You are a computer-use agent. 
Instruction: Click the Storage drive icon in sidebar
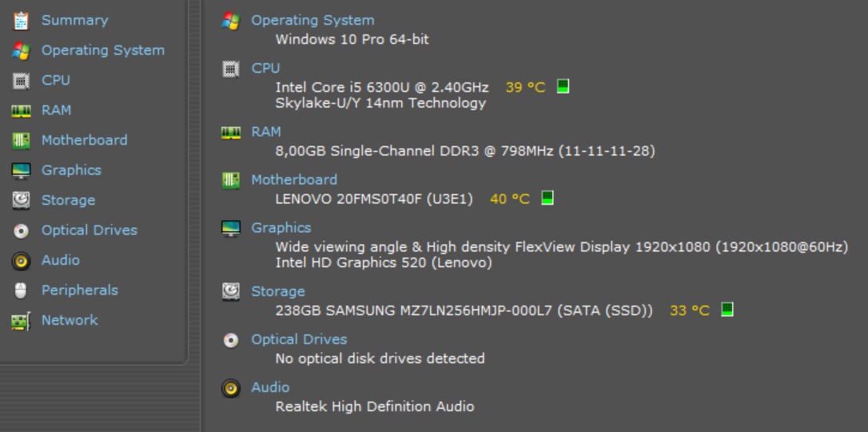(x=22, y=201)
